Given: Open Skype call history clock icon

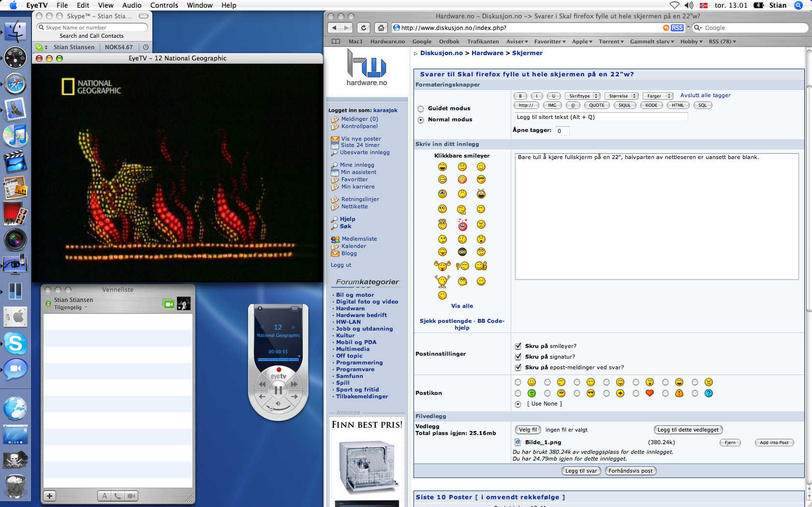Looking at the screenshot, I should point(146,47).
